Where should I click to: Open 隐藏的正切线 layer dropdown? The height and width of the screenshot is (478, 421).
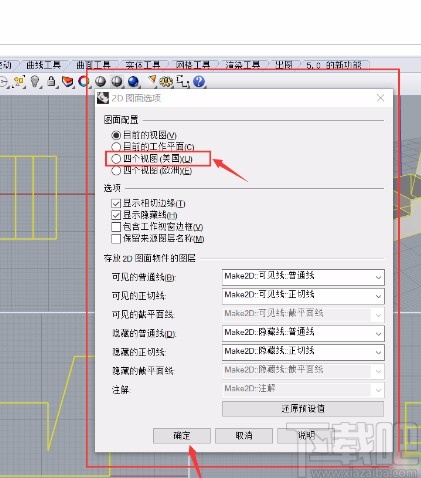(x=303, y=352)
